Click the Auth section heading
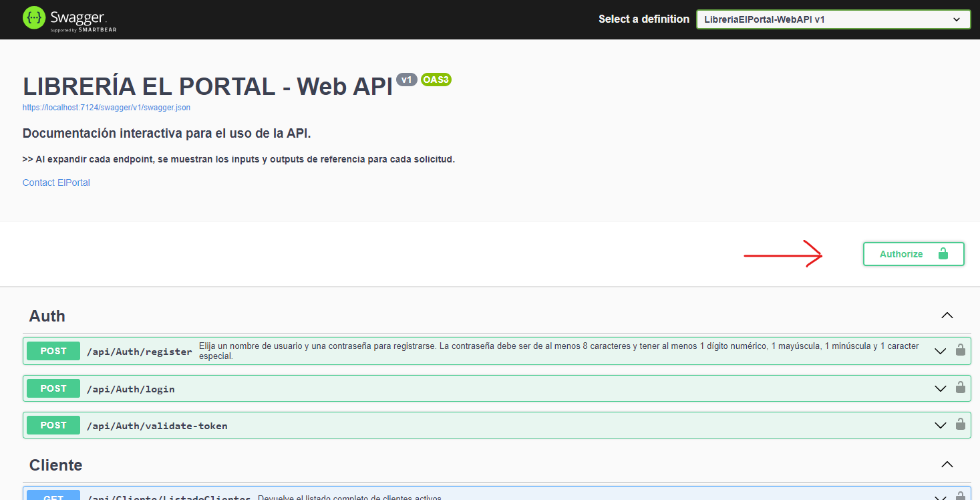The width and height of the screenshot is (980, 500). (x=47, y=316)
